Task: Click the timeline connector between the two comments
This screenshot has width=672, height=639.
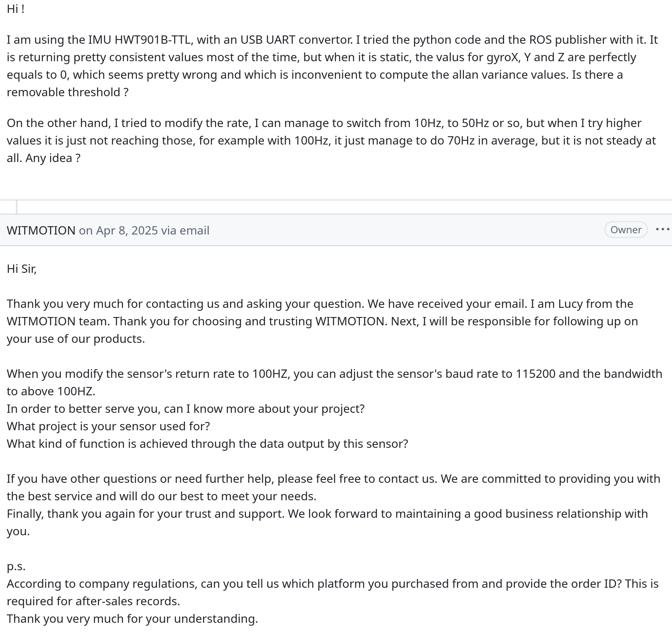Action: point(17,207)
